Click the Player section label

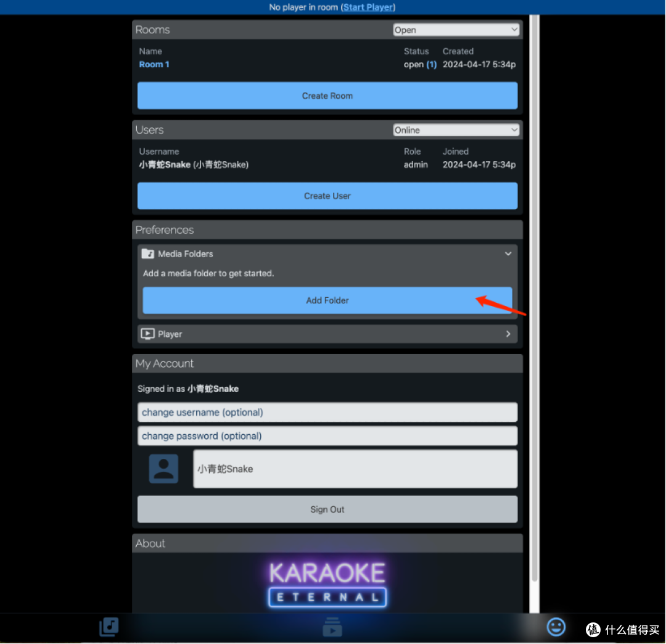(x=170, y=334)
